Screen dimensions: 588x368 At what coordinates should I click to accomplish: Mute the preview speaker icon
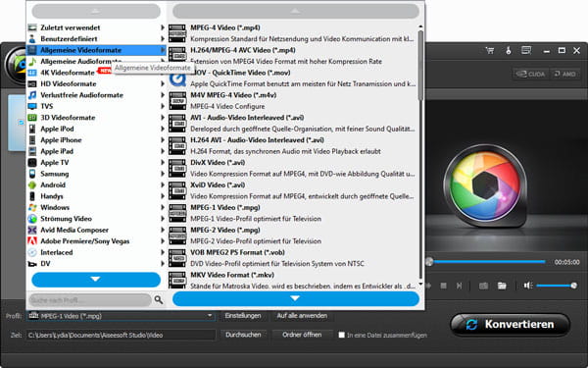(x=528, y=286)
